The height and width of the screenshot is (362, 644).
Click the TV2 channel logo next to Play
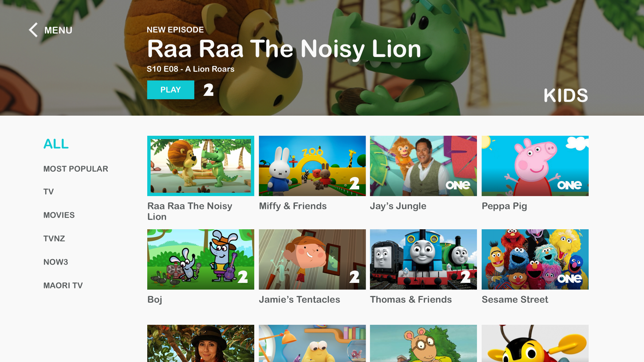(208, 90)
